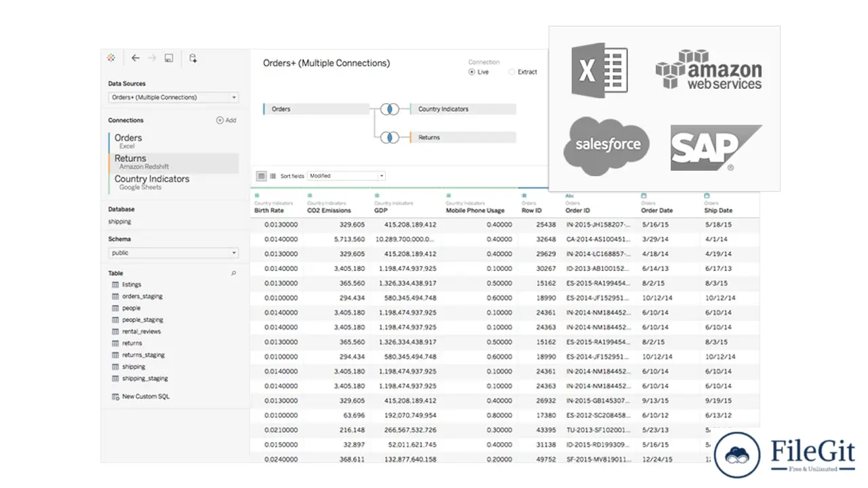Click the table icon beside shipping
The height and width of the screenshot is (488, 868).
[x=115, y=367]
